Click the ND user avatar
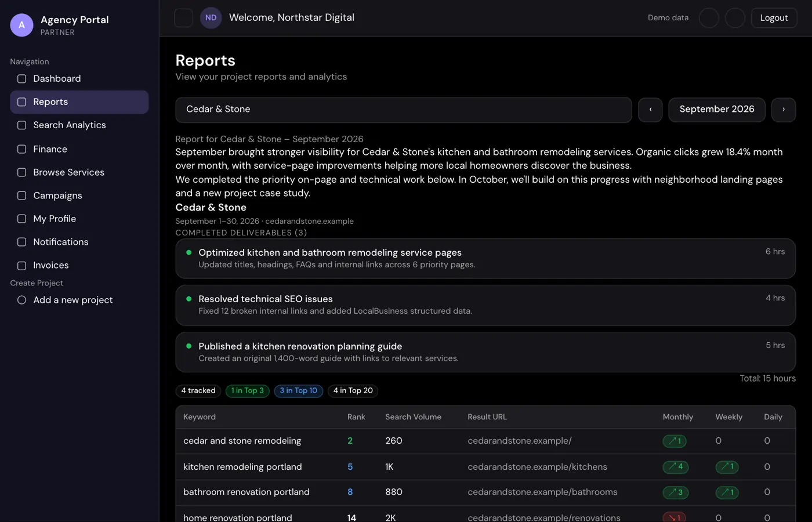This screenshot has width=812, height=522. 211,18
